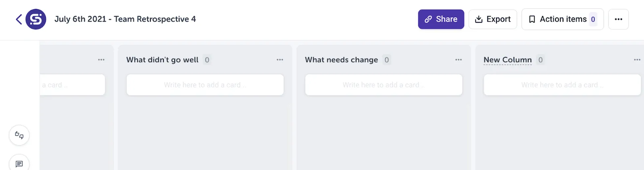This screenshot has width=644, height=170.
Task: Click the "What needs change" card input
Action: pyautogui.click(x=384, y=85)
